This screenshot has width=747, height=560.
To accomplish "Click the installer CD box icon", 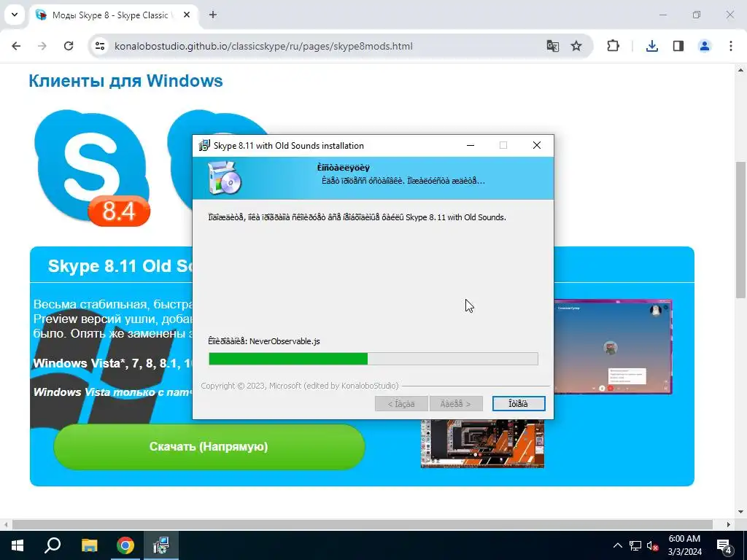I will point(225,178).
